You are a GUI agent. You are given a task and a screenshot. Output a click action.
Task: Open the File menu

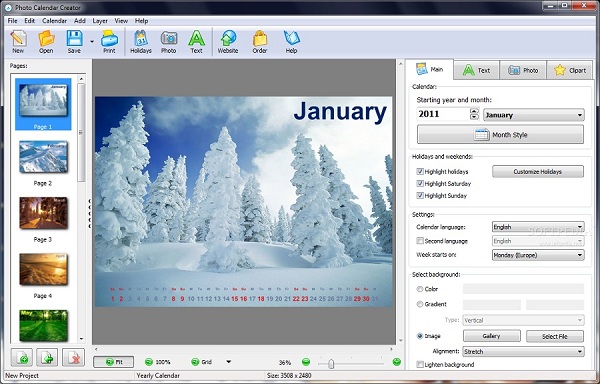pyautogui.click(x=13, y=21)
